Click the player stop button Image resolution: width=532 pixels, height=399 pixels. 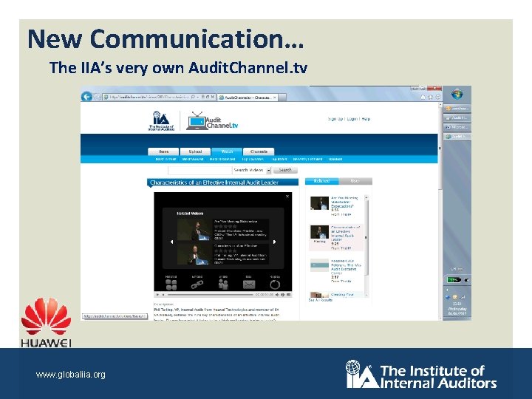point(163,295)
